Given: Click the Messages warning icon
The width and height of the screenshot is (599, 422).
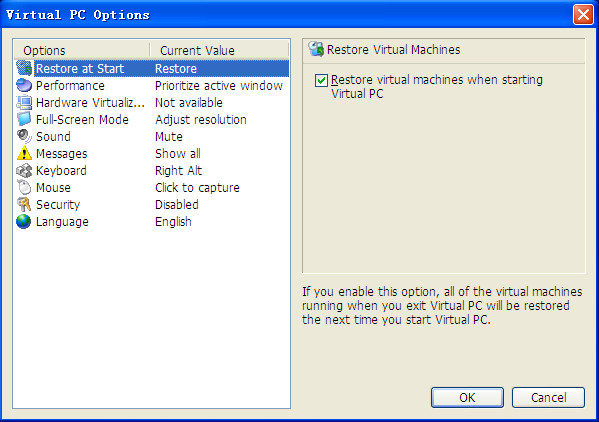Looking at the screenshot, I should pyautogui.click(x=24, y=153).
